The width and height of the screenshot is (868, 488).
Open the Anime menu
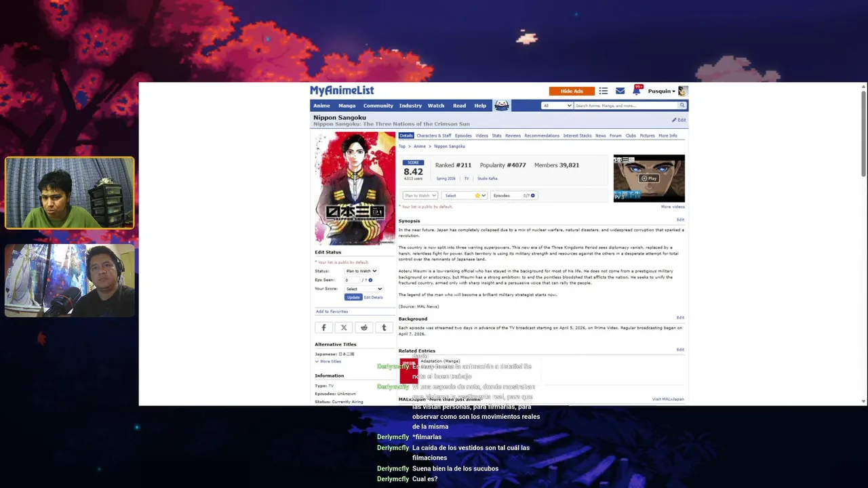tap(321, 105)
